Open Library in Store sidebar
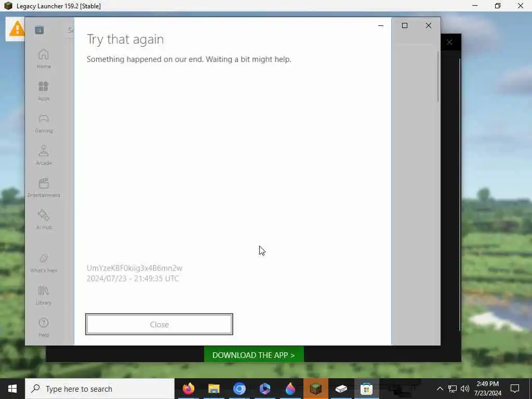This screenshot has height=399, width=532. 44,295
